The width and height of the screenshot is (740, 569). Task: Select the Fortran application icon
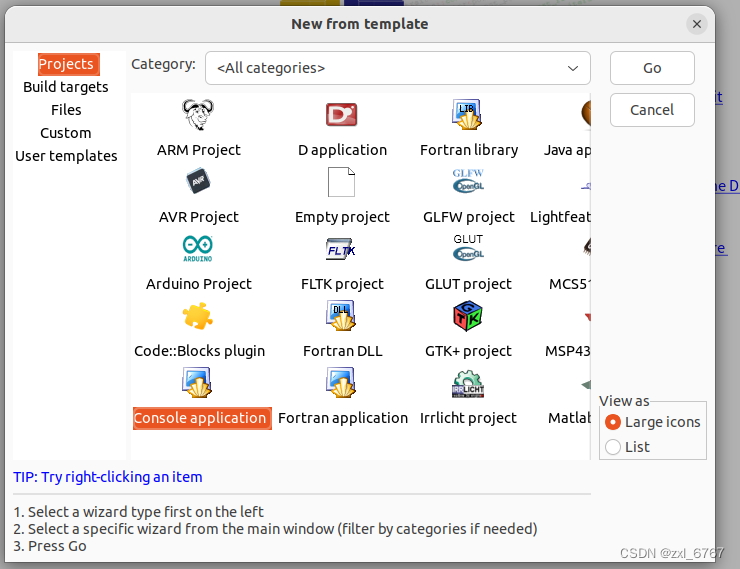pos(341,383)
